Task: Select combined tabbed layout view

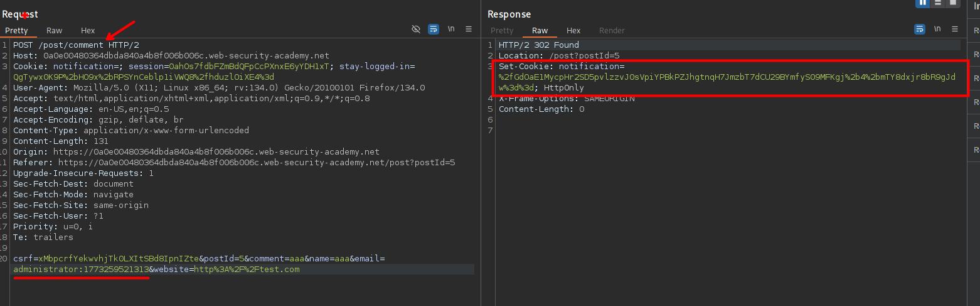Action: point(953,3)
